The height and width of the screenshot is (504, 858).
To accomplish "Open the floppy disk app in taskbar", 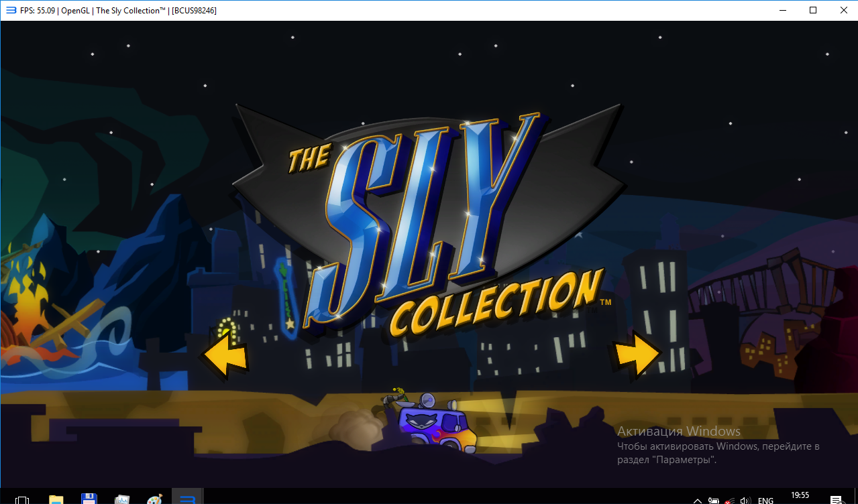I will click(89, 499).
